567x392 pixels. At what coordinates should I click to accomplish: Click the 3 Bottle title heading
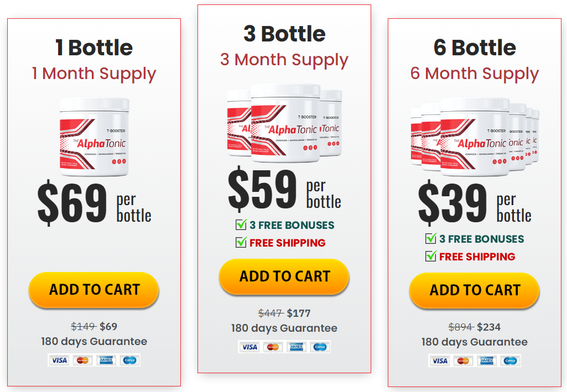pos(284,33)
